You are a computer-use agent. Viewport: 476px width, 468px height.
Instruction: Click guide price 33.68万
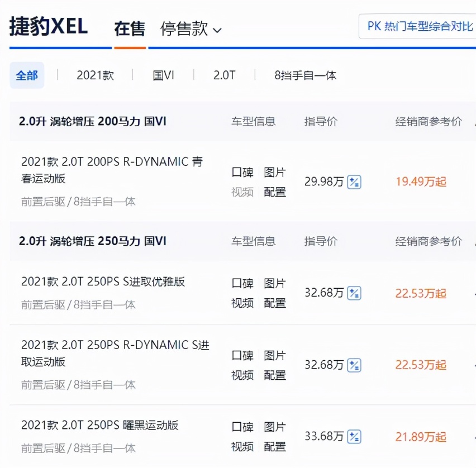pos(324,436)
